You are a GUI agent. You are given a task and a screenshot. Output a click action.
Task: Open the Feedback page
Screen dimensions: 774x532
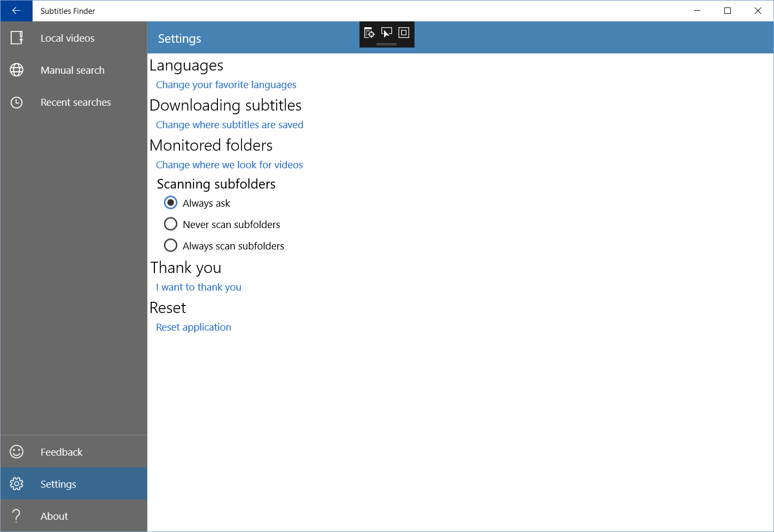pyautogui.click(x=74, y=452)
